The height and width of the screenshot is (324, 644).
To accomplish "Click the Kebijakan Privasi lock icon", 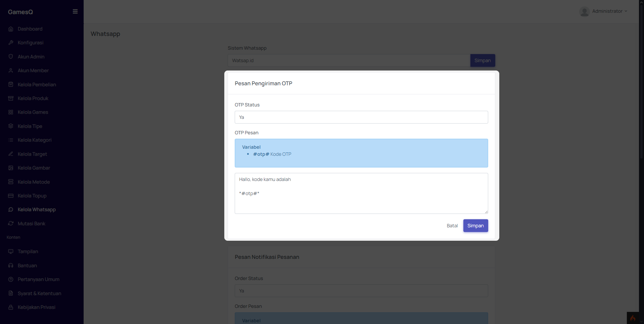I will pos(11,307).
